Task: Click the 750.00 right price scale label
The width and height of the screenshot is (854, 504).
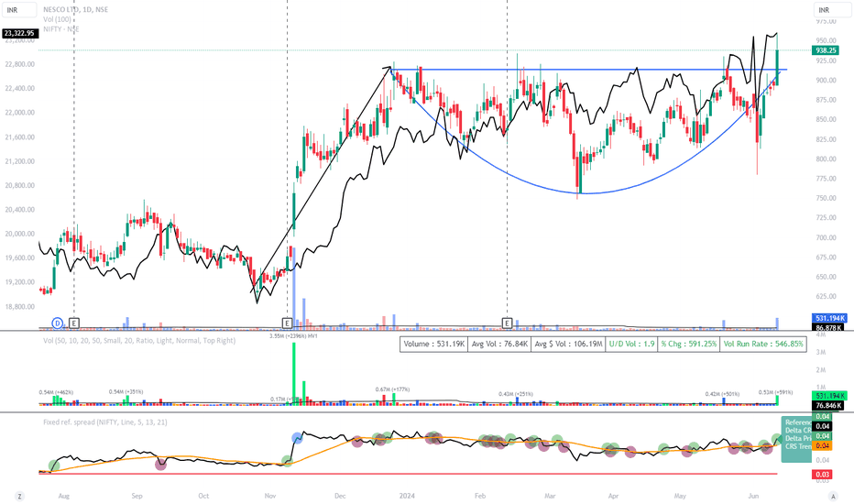Action: 826,198
